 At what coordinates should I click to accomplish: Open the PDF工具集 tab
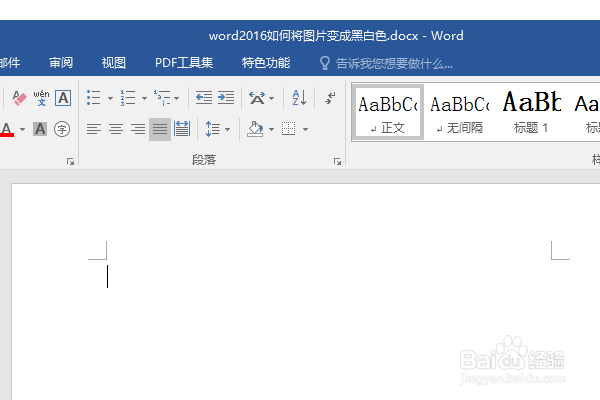point(184,63)
